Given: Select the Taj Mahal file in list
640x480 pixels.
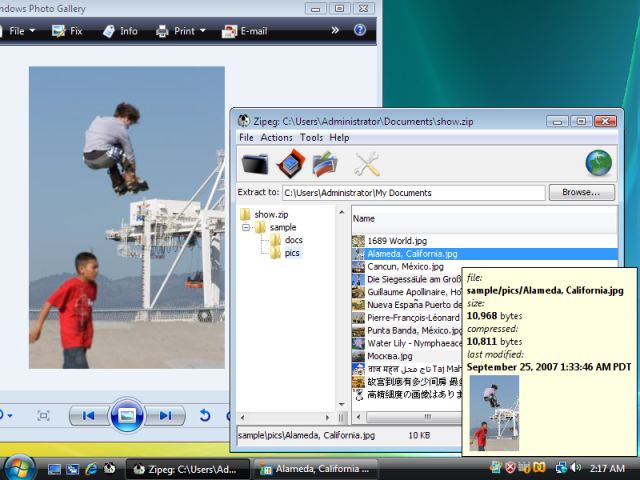Looking at the screenshot, I should (x=414, y=369).
